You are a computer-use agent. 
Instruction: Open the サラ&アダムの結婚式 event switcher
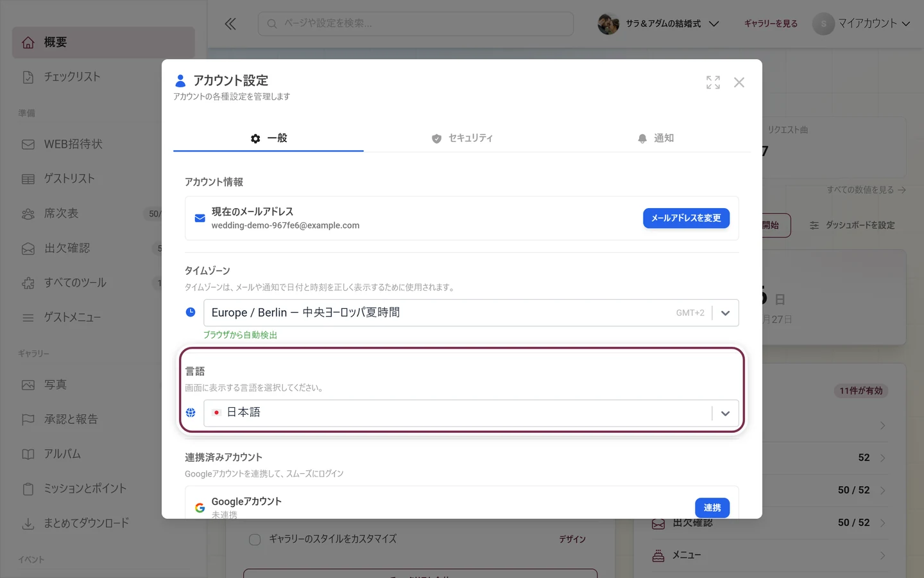pyautogui.click(x=658, y=24)
